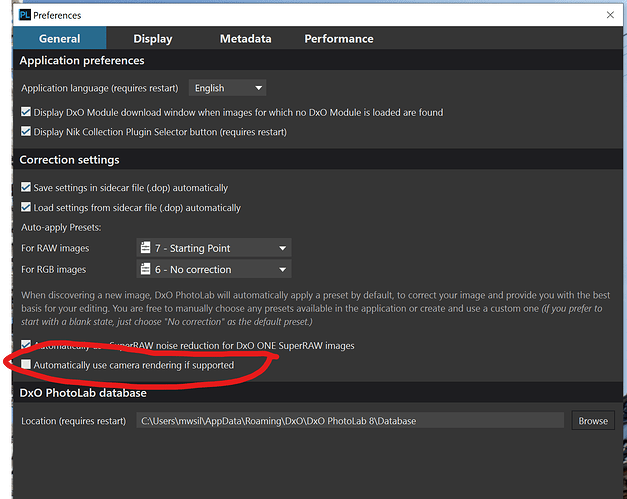Toggle Display Nik Collection Plugin Selector checkbox
Image resolution: width=627 pixels, height=499 pixels.
coord(26,132)
